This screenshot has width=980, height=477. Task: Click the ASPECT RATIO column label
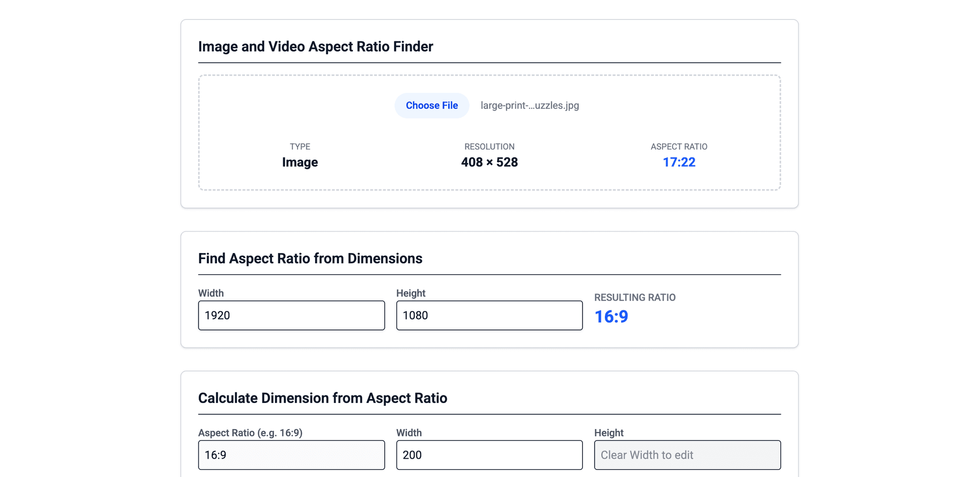678,146
